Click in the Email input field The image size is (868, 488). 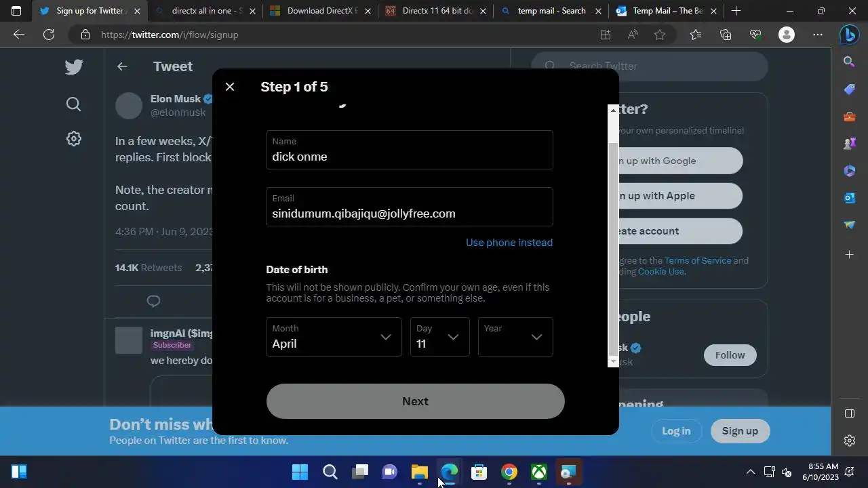click(x=410, y=207)
